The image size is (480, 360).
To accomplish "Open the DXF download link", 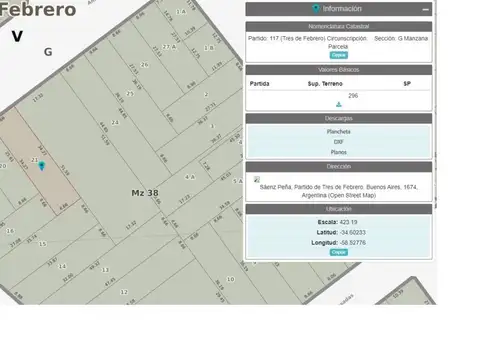I will click(x=339, y=142).
